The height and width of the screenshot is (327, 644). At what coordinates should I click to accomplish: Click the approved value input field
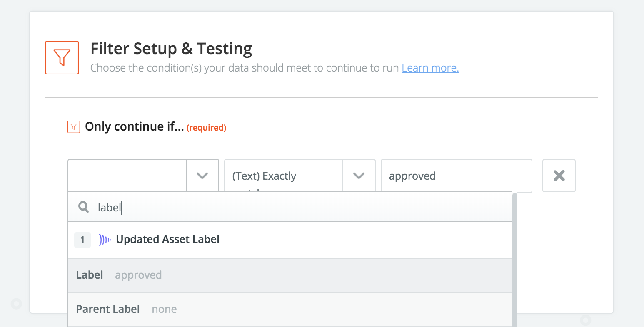pyautogui.click(x=456, y=176)
